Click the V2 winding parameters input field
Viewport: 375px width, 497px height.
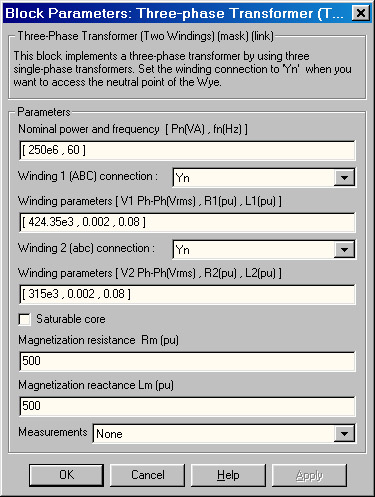click(187, 294)
